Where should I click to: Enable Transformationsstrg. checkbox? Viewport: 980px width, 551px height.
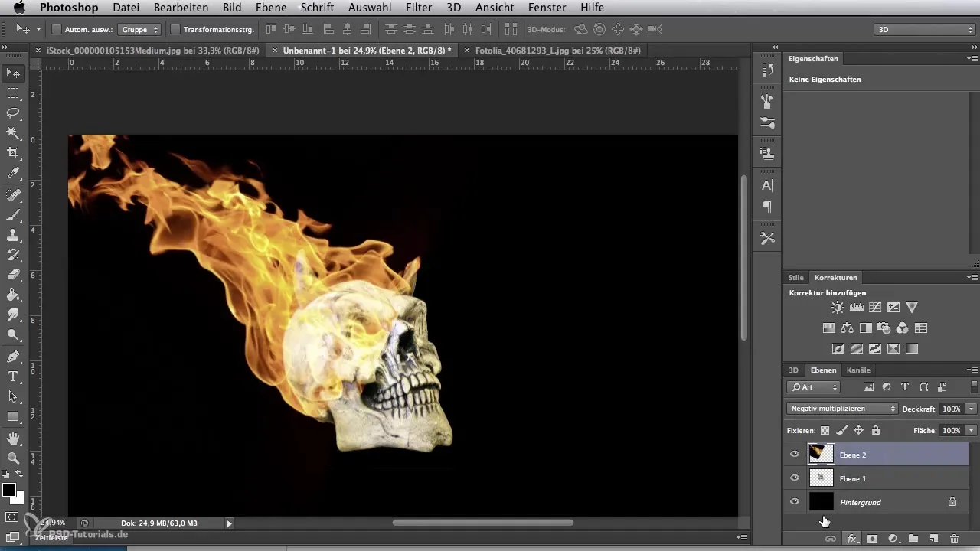[x=175, y=29]
